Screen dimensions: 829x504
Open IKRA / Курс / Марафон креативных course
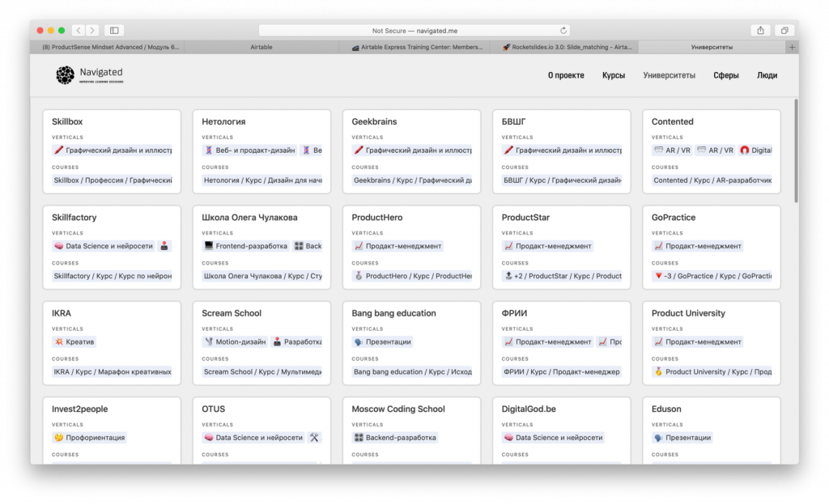coord(112,371)
